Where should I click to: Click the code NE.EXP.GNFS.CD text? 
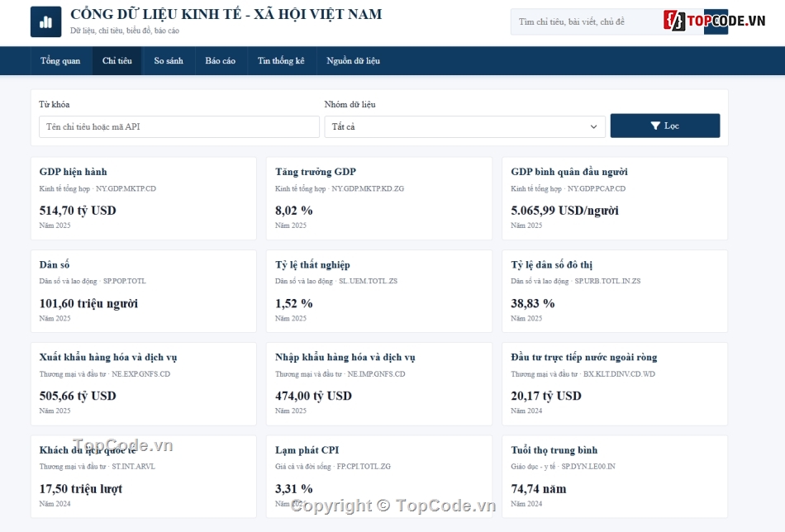(141, 374)
